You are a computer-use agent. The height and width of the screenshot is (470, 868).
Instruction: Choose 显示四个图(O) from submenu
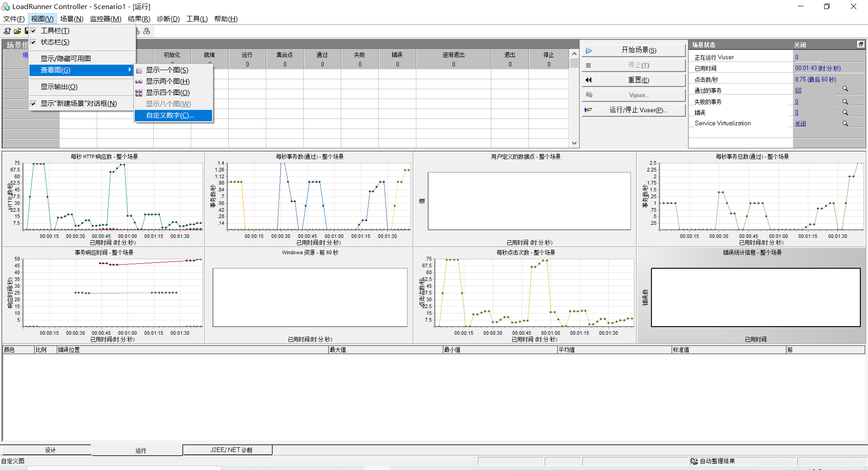pyautogui.click(x=174, y=93)
